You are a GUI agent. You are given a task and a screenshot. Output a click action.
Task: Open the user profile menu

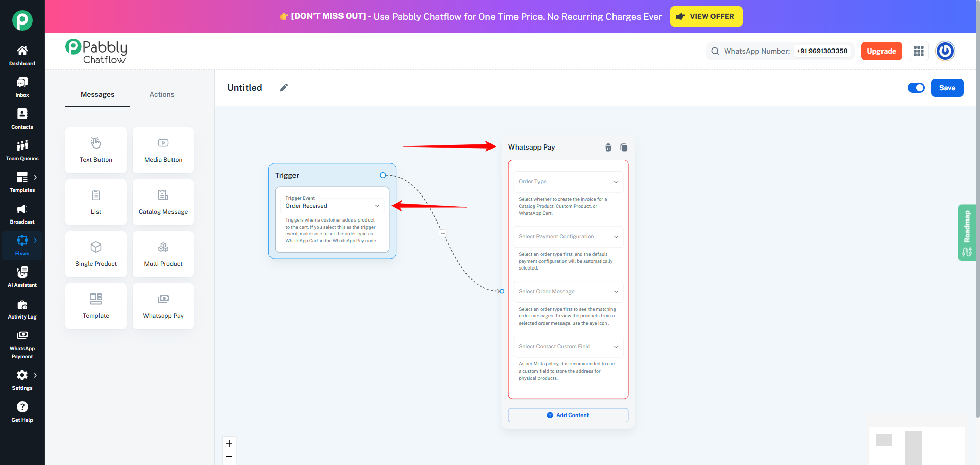pos(945,51)
